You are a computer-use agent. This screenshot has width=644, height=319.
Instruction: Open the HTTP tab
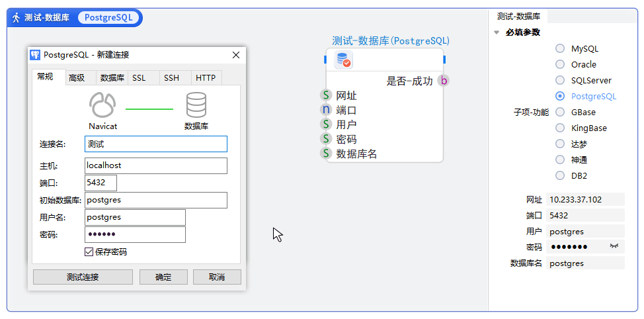click(x=206, y=77)
